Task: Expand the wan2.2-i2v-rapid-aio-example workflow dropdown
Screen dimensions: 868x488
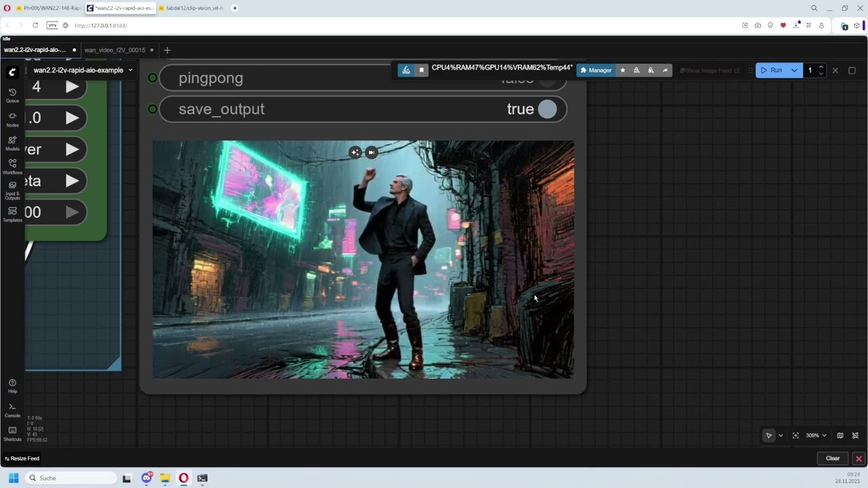Action: pos(130,70)
